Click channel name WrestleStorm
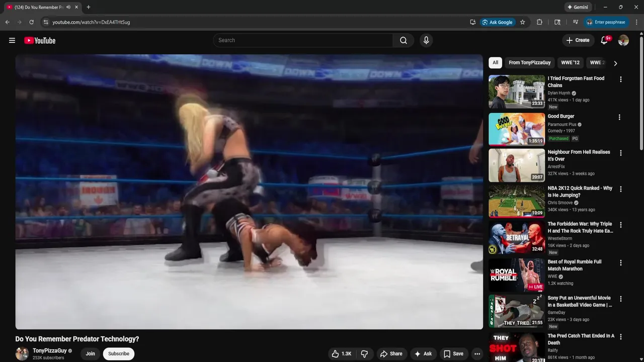This screenshot has height=362, width=644. tap(560, 238)
